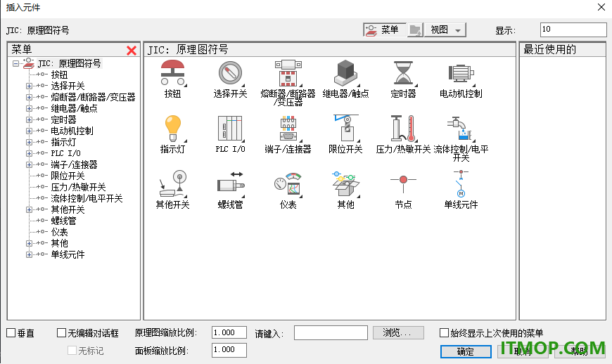Open the 其他 miscellaneous box icon
612x364 pixels.
(346, 184)
